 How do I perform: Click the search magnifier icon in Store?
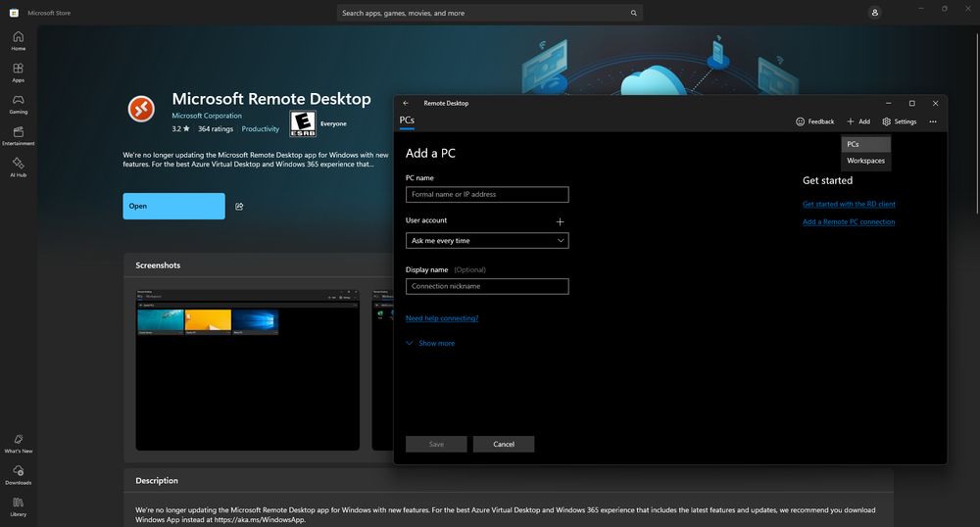[x=633, y=13]
